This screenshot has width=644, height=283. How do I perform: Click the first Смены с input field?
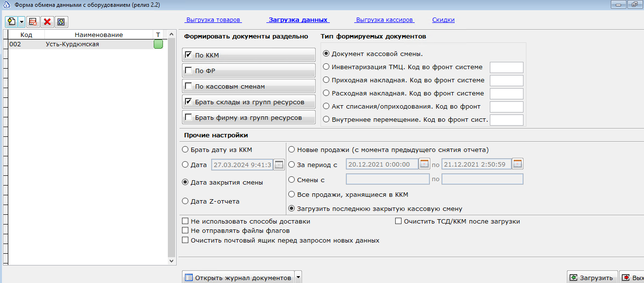tap(388, 179)
